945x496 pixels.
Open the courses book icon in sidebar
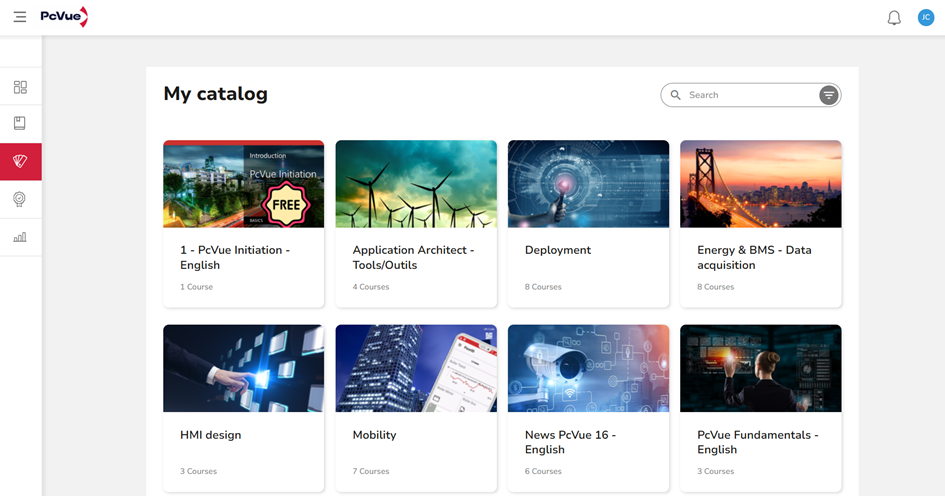[20, 123]
